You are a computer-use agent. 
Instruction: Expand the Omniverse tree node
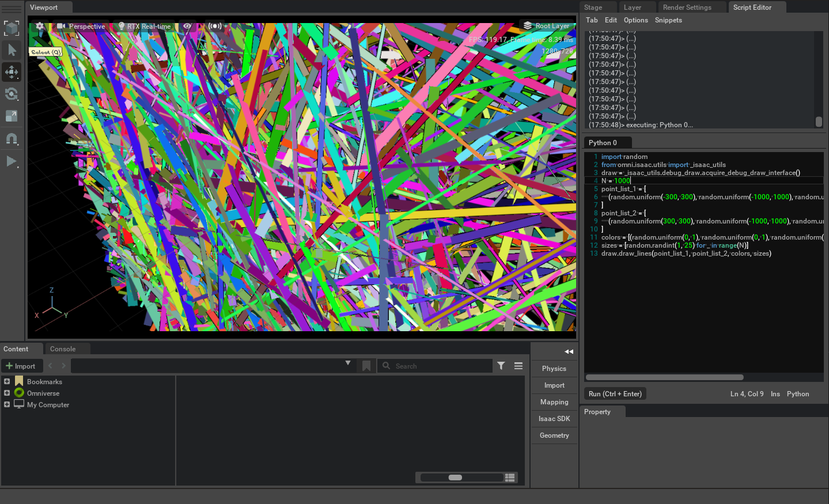click(x=7, y=393)
